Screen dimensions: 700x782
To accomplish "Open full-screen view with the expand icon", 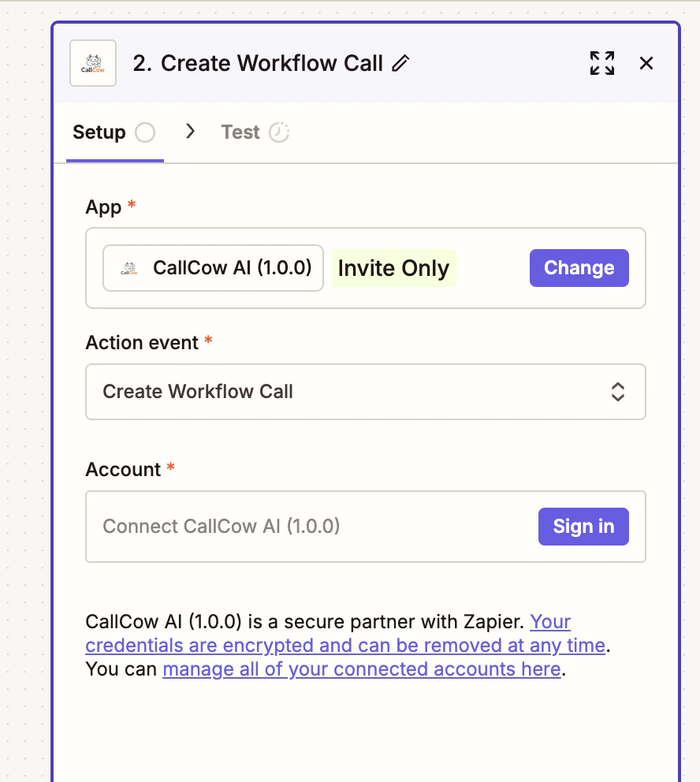I will point(601,63).
